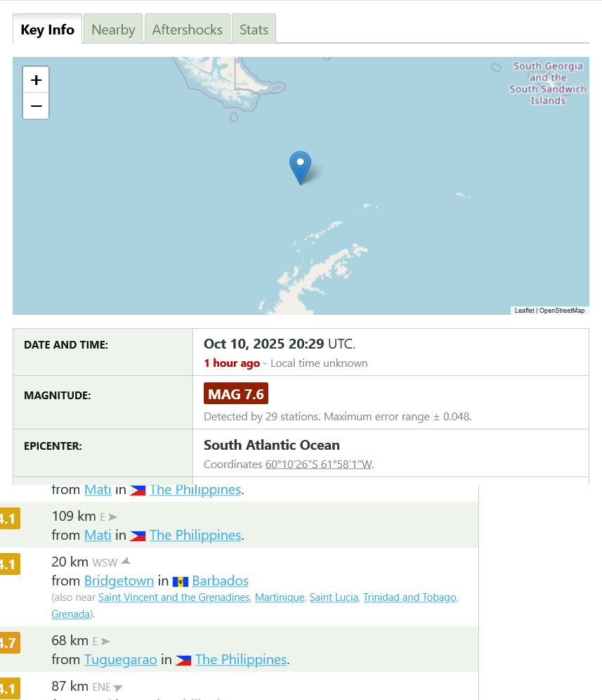Screen dimensions: 602x700
Task: Open the Aftershocks tab
Action: [188, 30]
